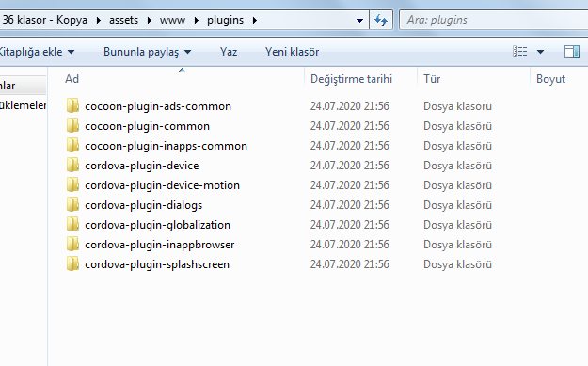Click the date of cordova-plugin-dialogs
Image resolution: width=588 pixels, height=366 pixels.
(349, 205)
